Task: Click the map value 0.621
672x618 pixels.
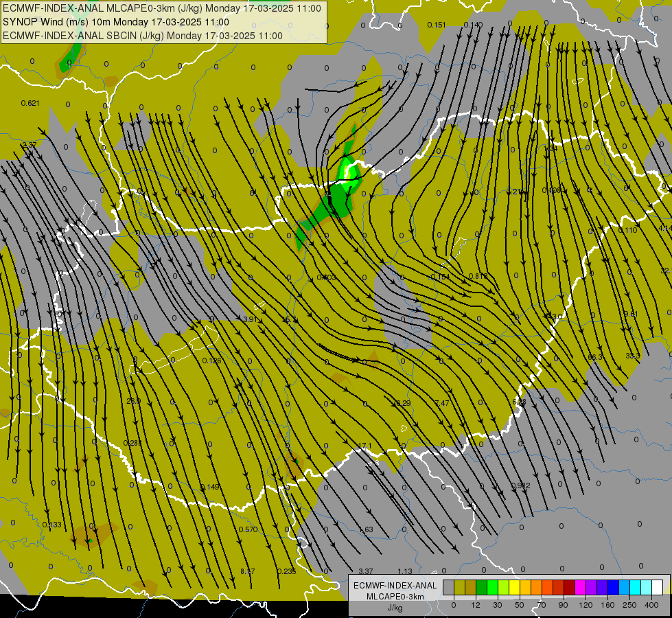Action: [30, 103]
